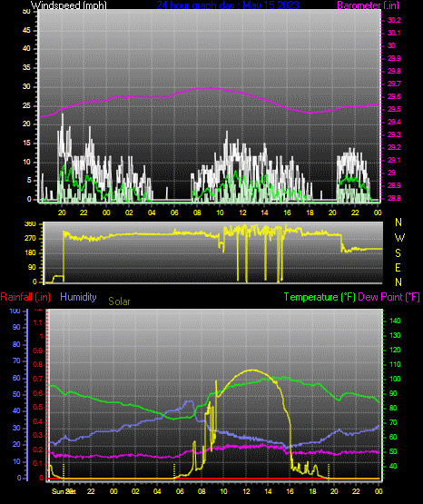
Task: Click the 'Barometer (.in)' axis title
Action: point(368,5)
